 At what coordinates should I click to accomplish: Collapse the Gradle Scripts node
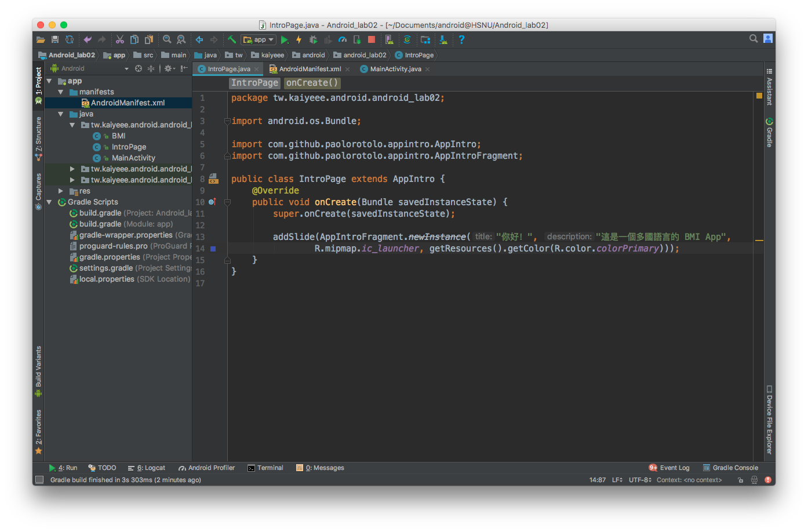point(49,202)
